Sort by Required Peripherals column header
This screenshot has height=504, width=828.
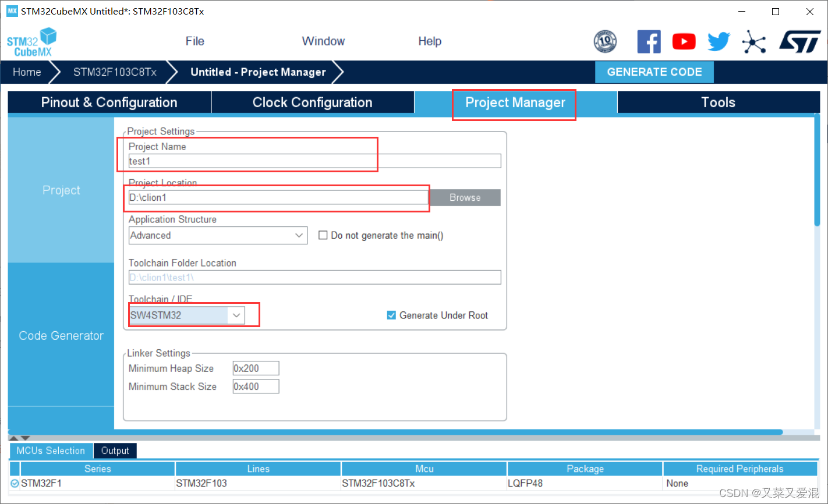(740, 469)
